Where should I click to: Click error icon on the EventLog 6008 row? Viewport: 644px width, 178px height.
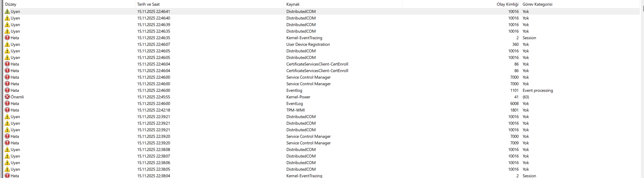point(7,103)
